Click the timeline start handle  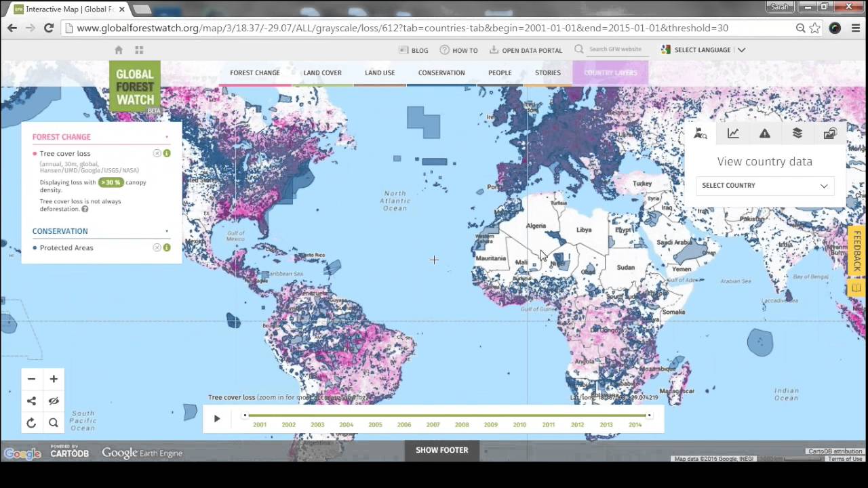245,415
